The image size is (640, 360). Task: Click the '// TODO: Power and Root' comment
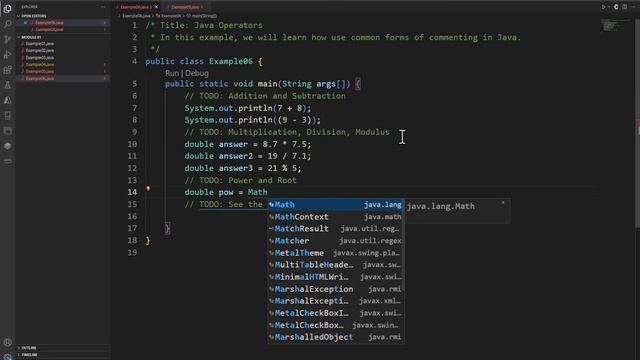240,180
